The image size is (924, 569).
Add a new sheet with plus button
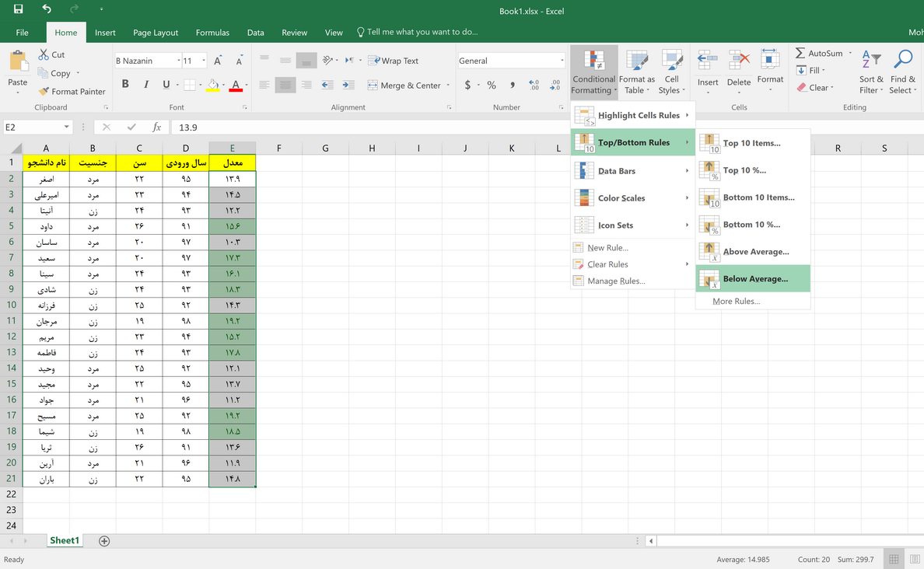[104, 541]
